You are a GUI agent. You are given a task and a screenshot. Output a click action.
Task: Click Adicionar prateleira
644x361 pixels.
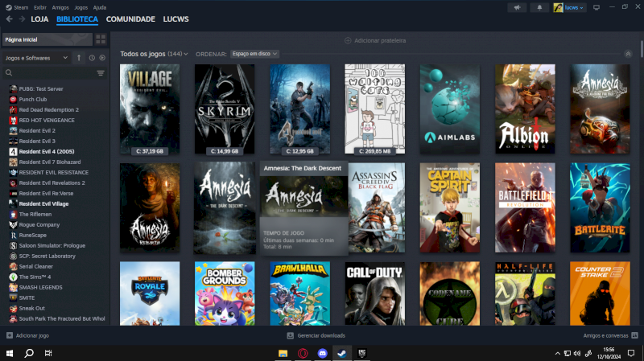(x=375, y=40)
